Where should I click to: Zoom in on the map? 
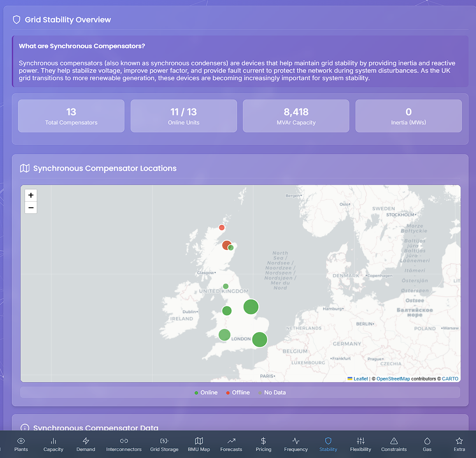(x=31, y=195)
